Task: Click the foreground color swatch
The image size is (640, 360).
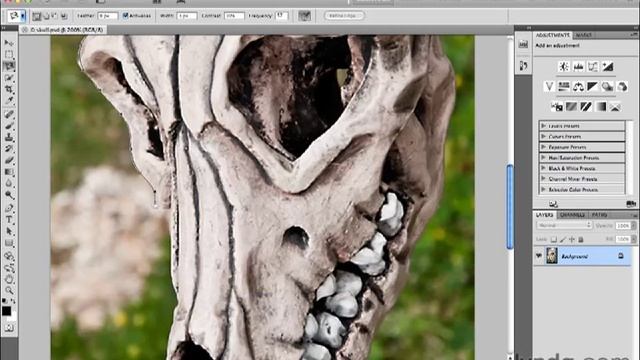Action: (x=6, y=311)
